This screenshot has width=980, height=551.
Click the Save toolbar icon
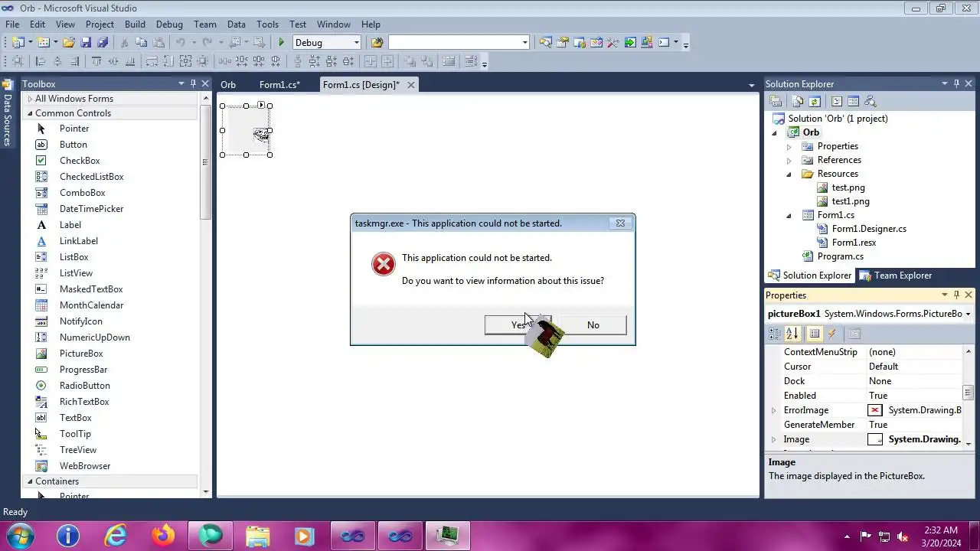pyautogui.click(x=86, y=43)
